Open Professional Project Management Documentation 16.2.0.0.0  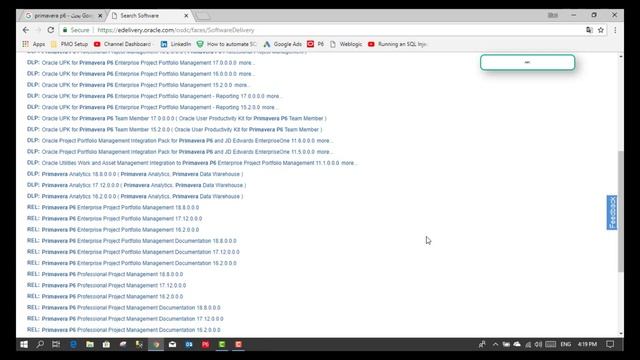click(124, 330)
